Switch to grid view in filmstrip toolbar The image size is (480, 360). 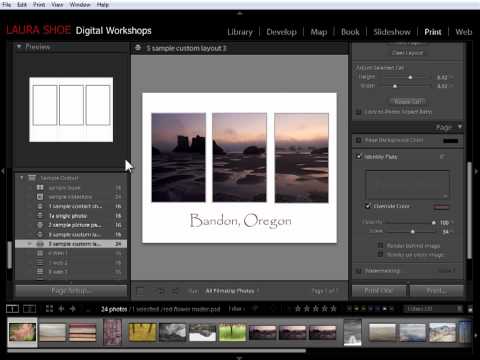click(49, 309)
